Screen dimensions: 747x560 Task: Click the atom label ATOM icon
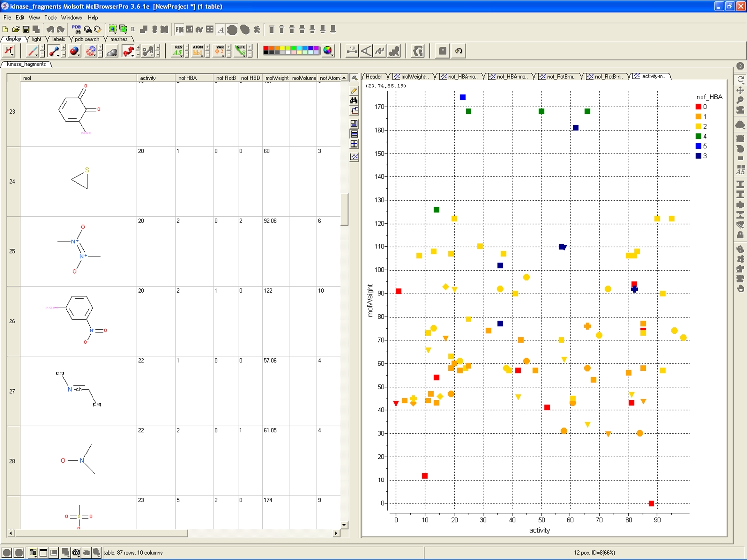198,51
